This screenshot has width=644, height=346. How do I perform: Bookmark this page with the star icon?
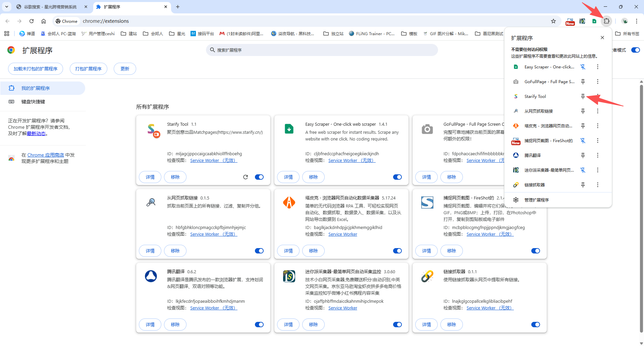click(553, 21)
